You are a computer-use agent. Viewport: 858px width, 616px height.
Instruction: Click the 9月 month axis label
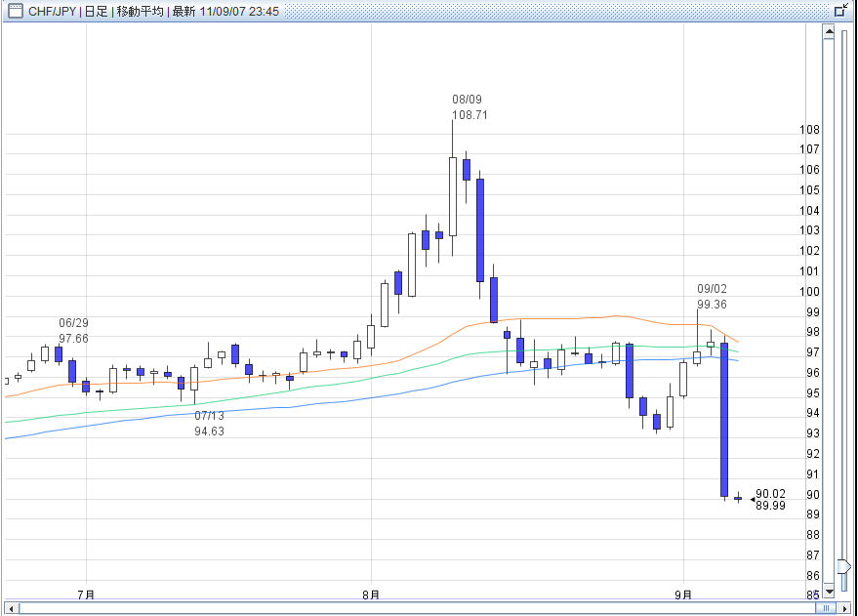(x=683, y=595)
